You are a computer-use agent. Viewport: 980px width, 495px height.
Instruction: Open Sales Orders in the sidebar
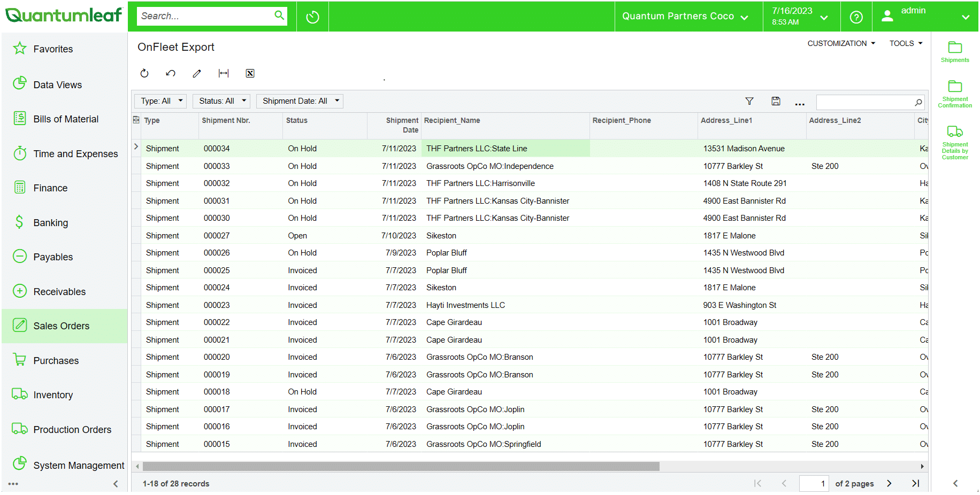(64, 326)
